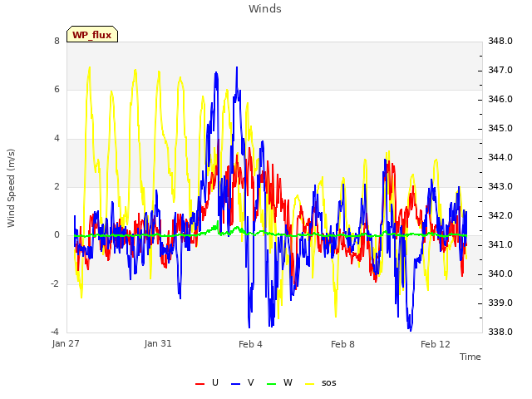Click the Feb 12 date tick label
This screenshot has height=399, width=532.
coord(436,344)
